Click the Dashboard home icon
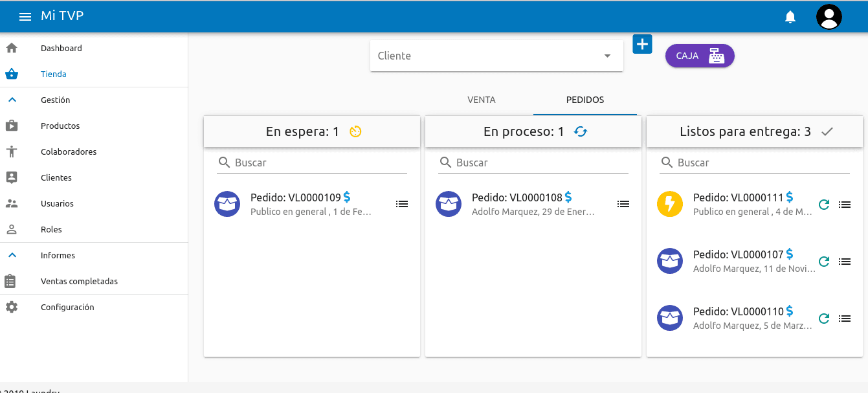Image resolution: width=868 pixels, height=393 pixels. [x=12, y=48]
